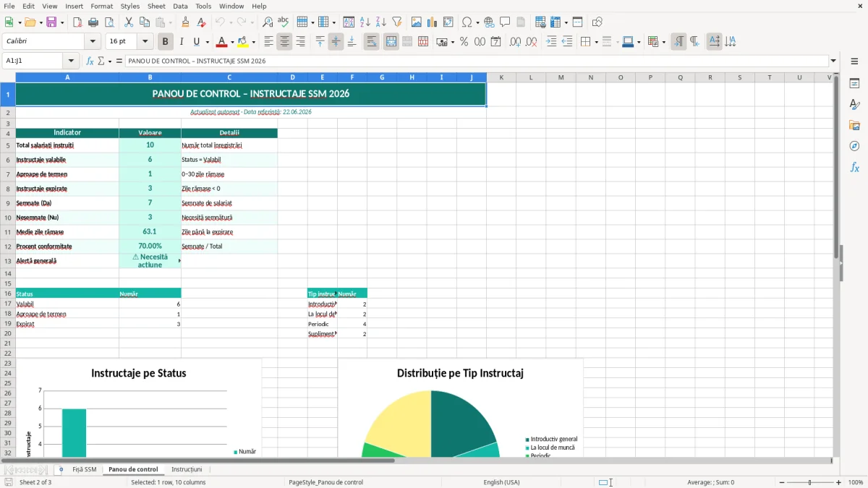Click Clear Direct Formatting icon
This screenshot has width=868, height=488.
pyautogui.click(x=201, y=22)
